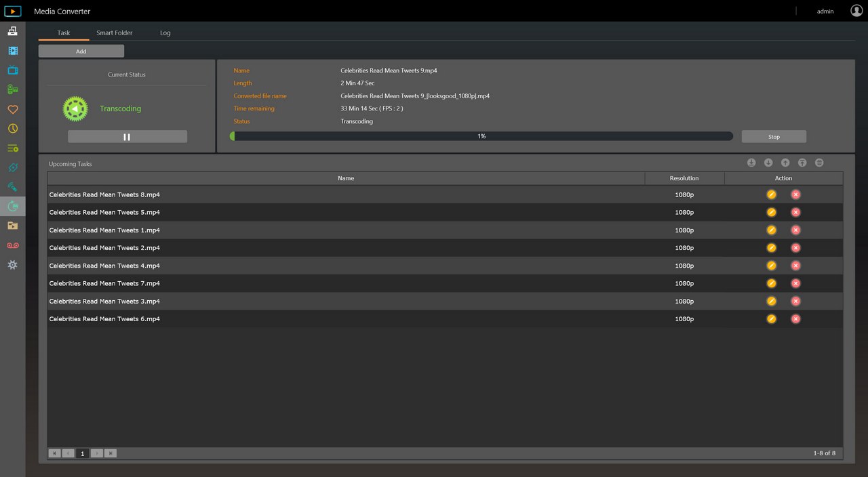
Task: Open the green playlist sidebar icon
Action: pyautogui.click(x=12, y=148)
